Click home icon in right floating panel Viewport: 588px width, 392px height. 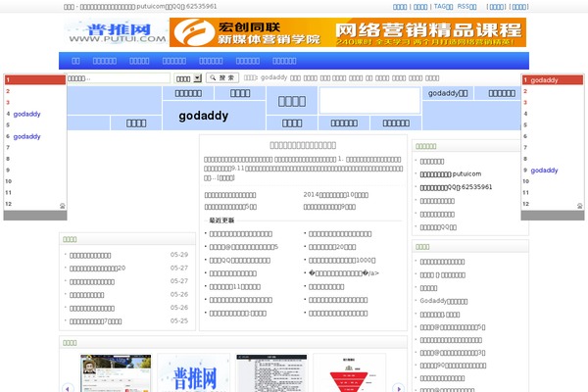pos(580,206)
